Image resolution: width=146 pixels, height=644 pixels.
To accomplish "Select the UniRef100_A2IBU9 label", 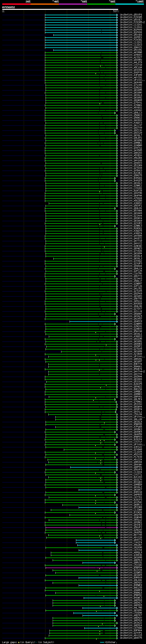I will tap(131, 354).
